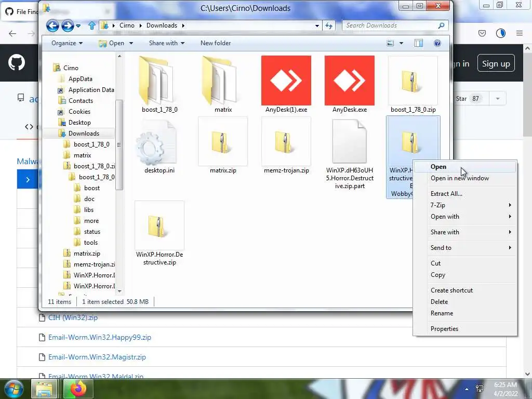This screenshot has width=532, height=399.
Task: Choose Cut in the context menu
Action: (x=465, y=263)
